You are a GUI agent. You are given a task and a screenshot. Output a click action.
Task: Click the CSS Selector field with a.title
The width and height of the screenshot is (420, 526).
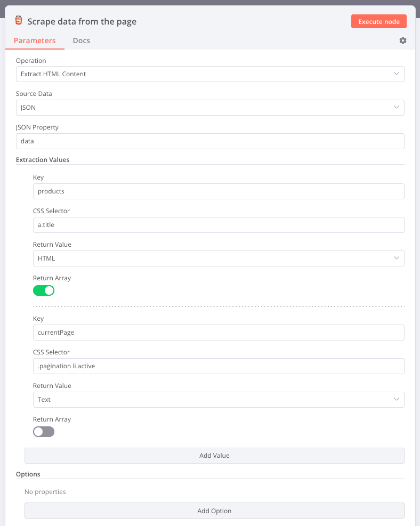[219, 224]
